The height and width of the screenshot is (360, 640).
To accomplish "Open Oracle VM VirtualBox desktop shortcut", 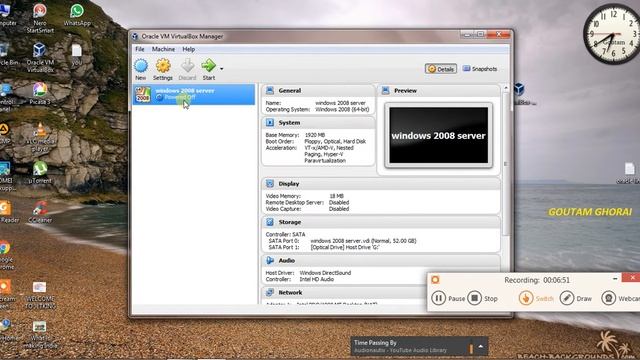I will tap(40, 57).
